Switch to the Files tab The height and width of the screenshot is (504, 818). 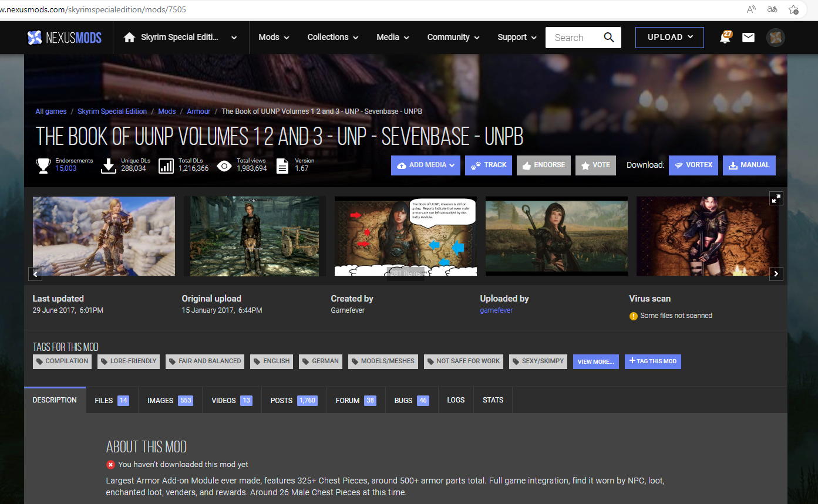pos(112,400)
